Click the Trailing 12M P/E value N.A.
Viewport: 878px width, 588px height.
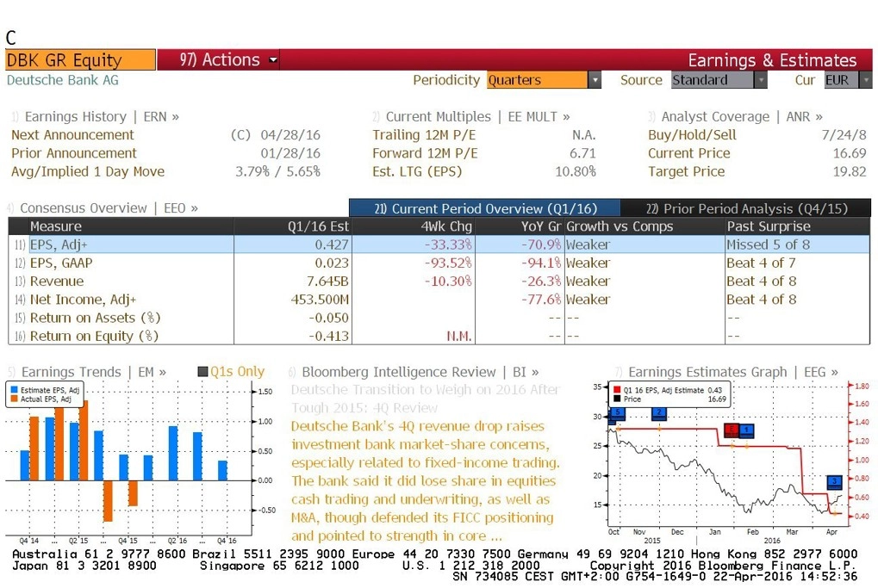[583, 135]
